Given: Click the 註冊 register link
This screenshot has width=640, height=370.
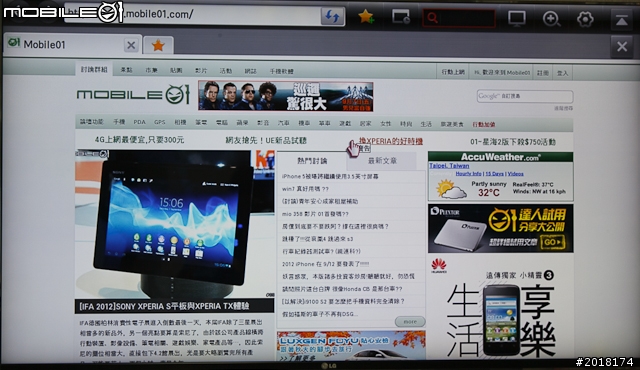Looking at the screenshot, I should [542, 73].
